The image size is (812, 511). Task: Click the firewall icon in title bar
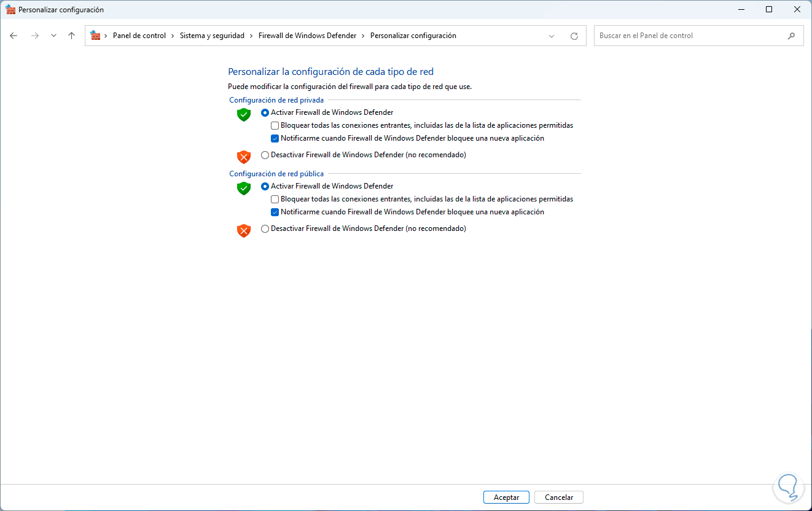point(10,10)
